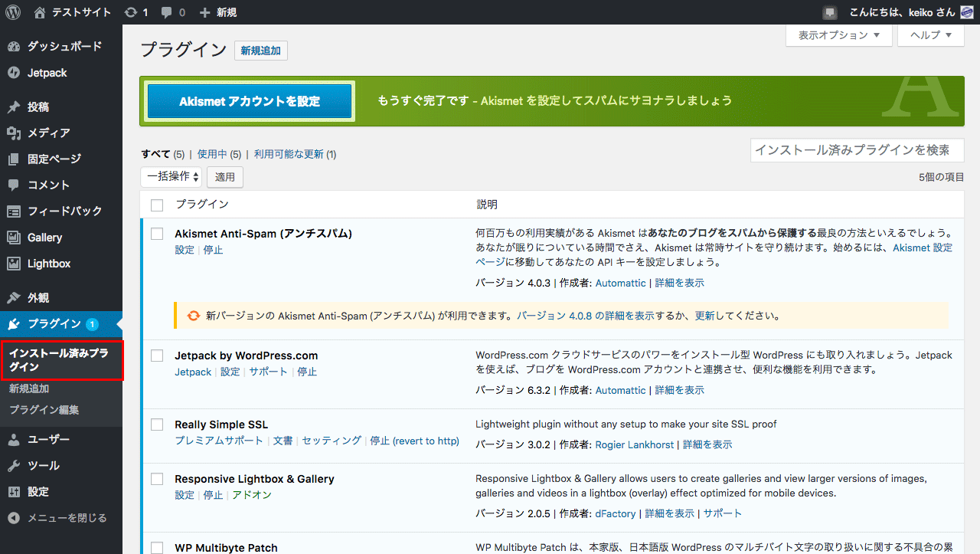The height and width of the screenshot is (554, 980).
Task: Click the plus icon for 新規
Action: (x=204, y=12)
